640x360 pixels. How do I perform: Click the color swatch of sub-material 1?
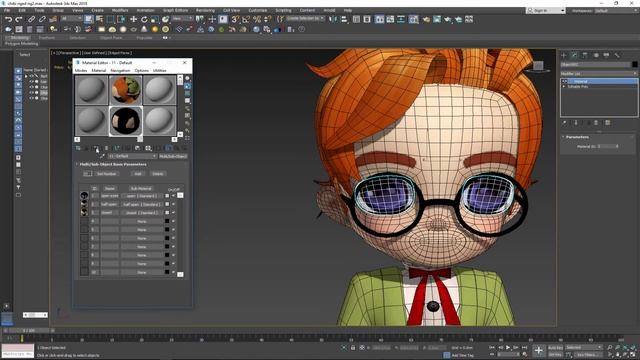point(167,196)
